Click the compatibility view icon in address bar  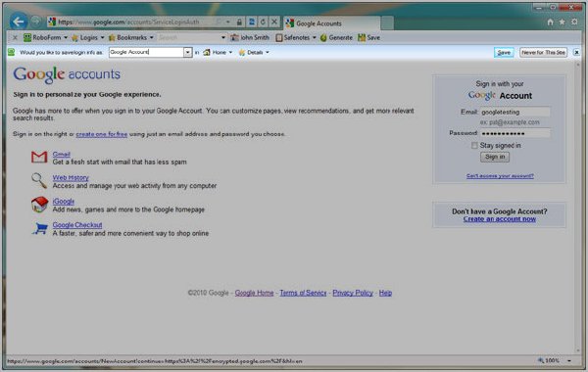pyautogui.click(x=252, y=23)
